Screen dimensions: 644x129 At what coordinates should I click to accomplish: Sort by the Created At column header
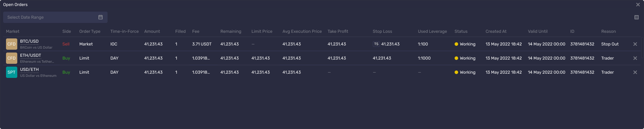tap(496, 31)
